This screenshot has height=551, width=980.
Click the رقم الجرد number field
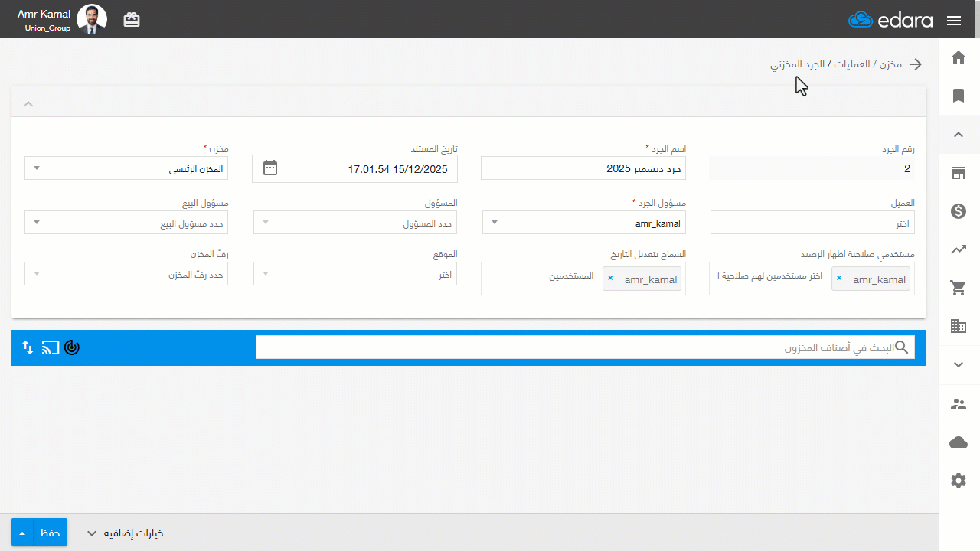pyautogui.click(x=812, y=168)
